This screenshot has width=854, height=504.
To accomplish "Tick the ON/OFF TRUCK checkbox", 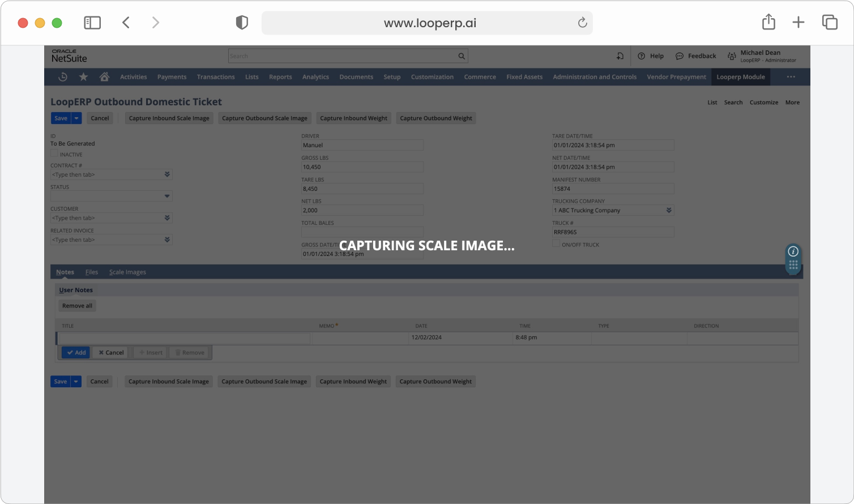I will 556,244.
